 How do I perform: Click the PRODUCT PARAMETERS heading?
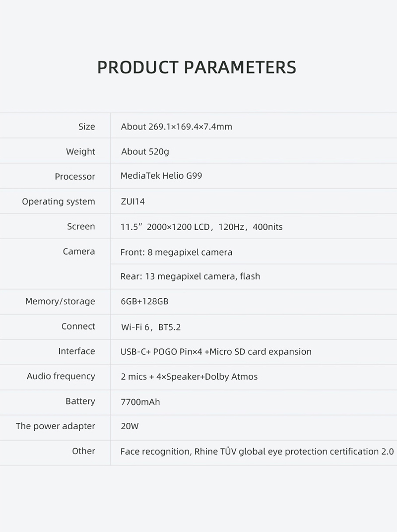(x=197, y=67)
